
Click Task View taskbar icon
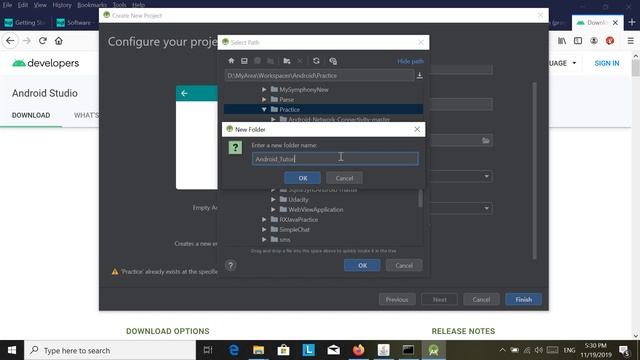point(208,350)
